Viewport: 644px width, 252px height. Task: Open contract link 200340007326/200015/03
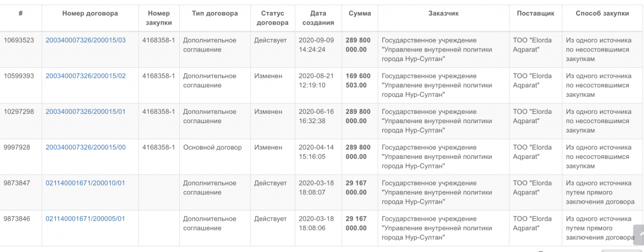(x=86, y=40)
